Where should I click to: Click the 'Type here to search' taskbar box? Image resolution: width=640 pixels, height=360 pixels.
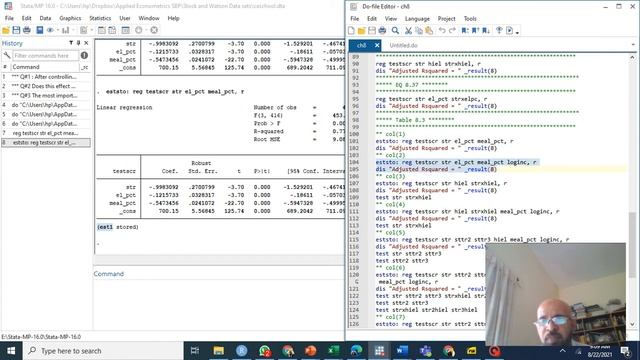pos(103,351)
